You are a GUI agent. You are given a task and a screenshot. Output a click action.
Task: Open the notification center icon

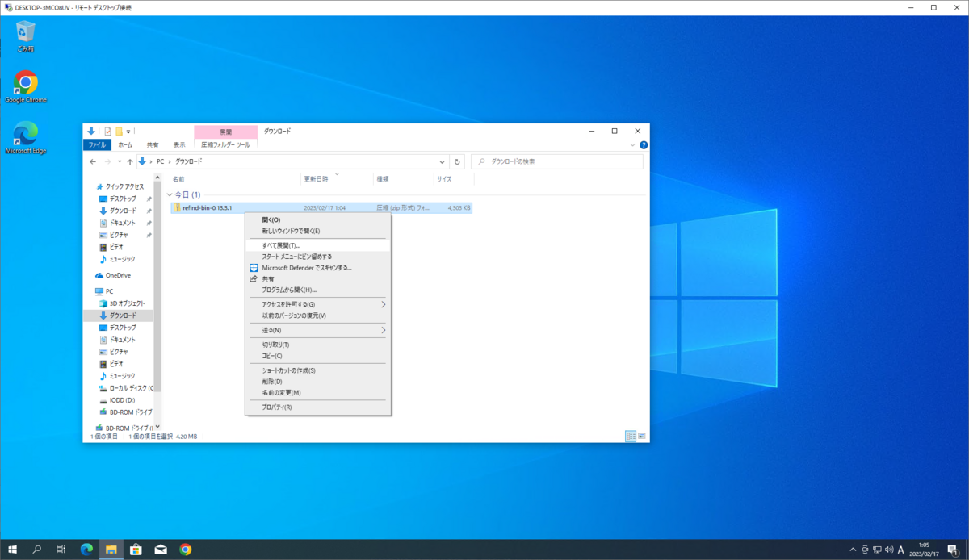pyautogui.click(x=952, y=550)
